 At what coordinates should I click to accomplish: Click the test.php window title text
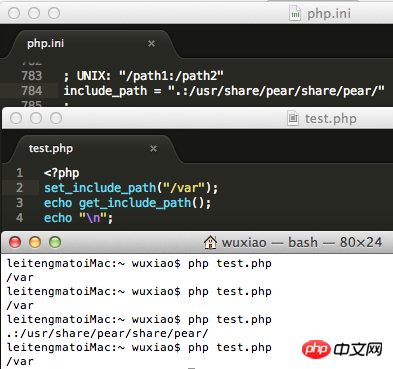(331, 119)
